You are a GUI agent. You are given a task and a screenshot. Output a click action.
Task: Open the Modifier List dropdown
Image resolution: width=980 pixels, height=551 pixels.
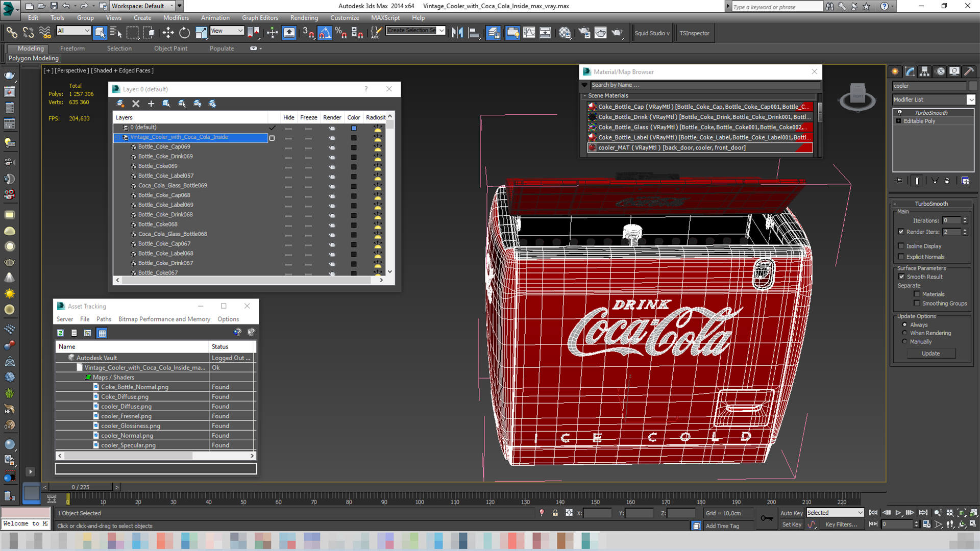coord(971,99)
